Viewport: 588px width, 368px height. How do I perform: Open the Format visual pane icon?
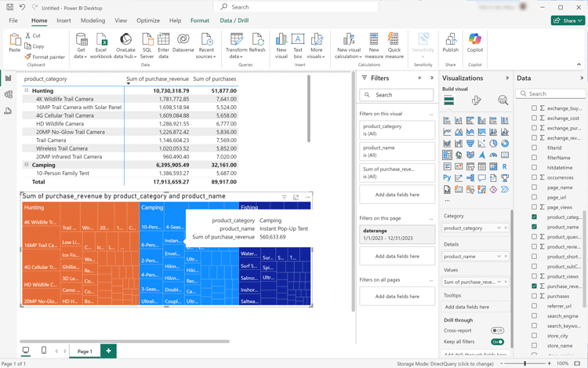pos(476,100)
